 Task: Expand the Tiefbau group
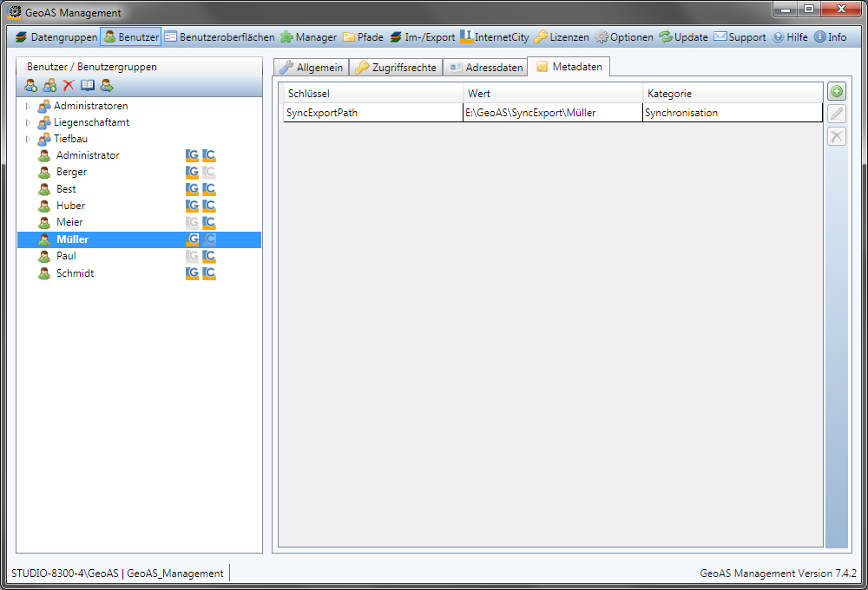click(28, 139)
